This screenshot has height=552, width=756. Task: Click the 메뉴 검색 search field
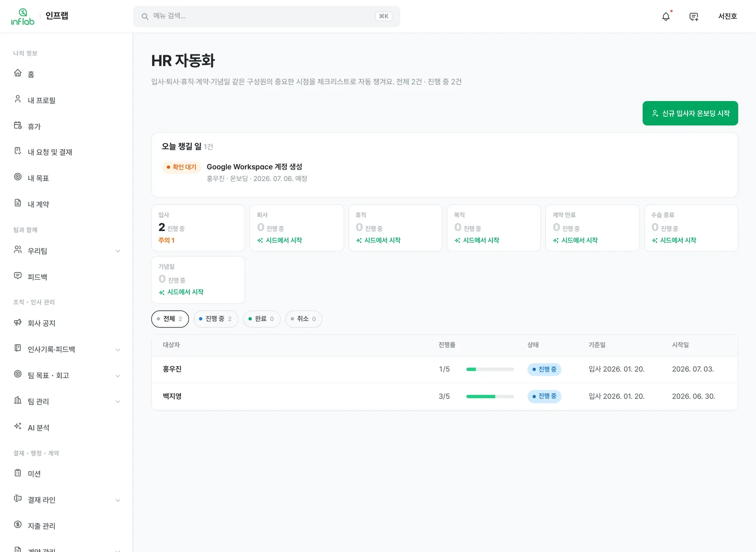point(266,17)
